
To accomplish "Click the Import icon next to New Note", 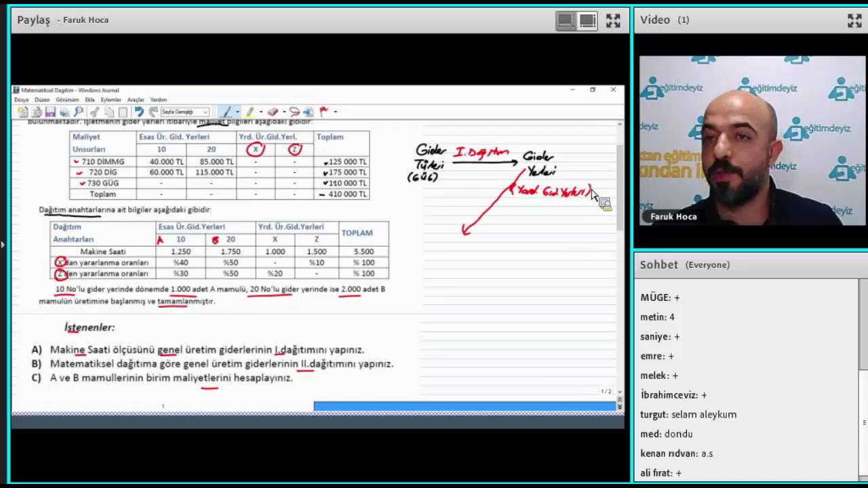I will click(x=37, y=112).
